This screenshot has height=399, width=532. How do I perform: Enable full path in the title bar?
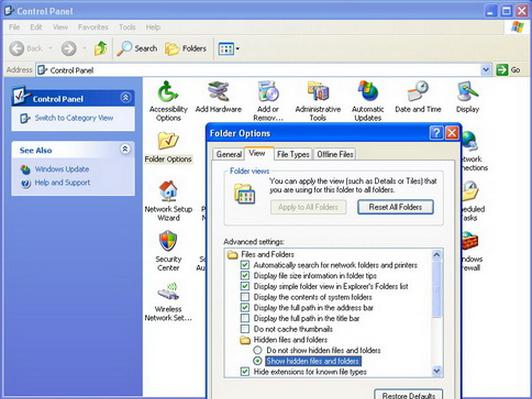pos(245,318)
